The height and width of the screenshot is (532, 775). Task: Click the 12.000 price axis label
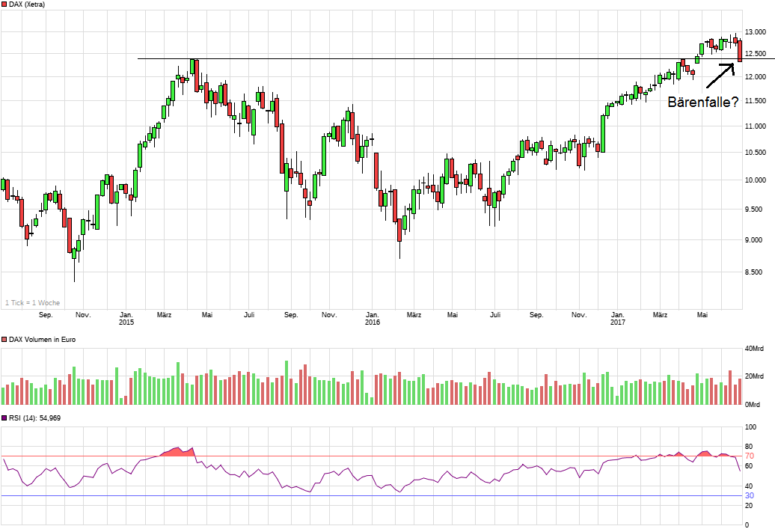(x=756, y=76)
